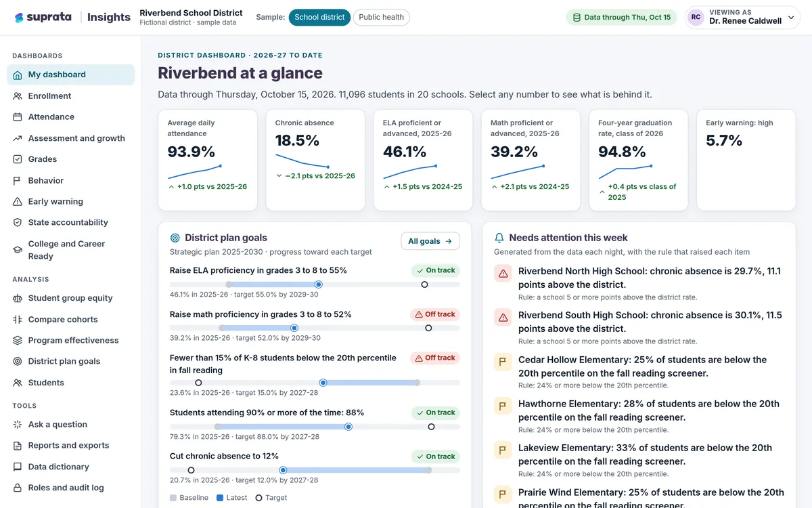
Task: Click the College and Career Ready cap icon
Action: click(x=18, y=250)
